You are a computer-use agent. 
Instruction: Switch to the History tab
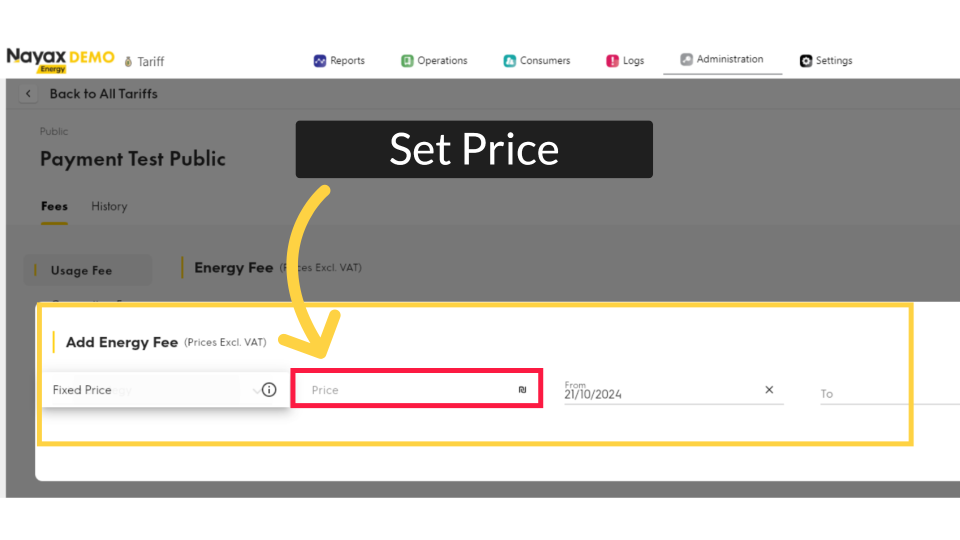click(109, 207)
